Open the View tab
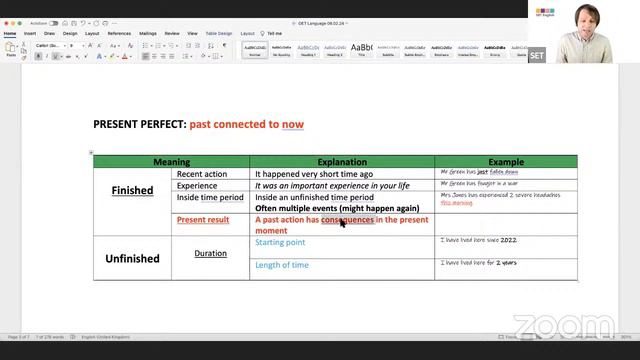Image resolution: width=640 pixels, height=360 pixels. point(192,33)
